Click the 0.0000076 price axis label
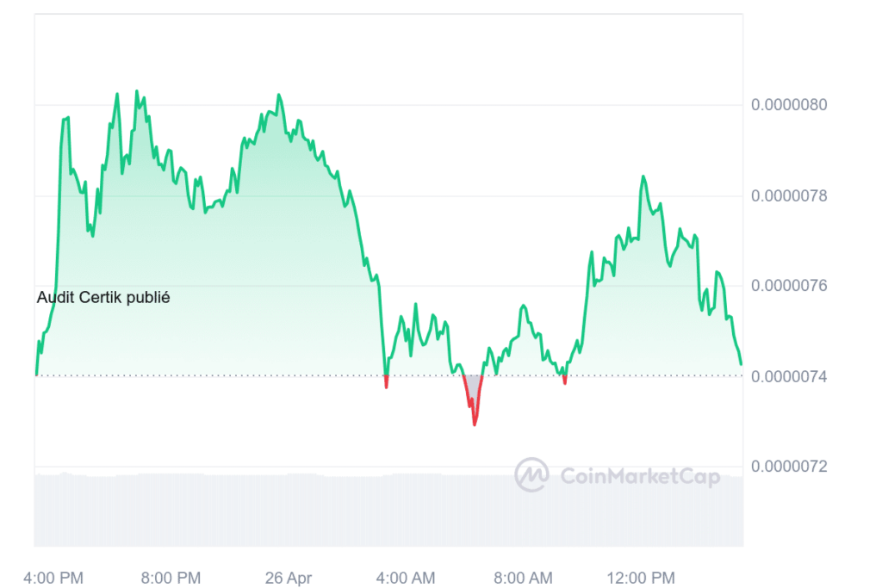The height and width of the screenshot is (588, 882). click(789, 286)
